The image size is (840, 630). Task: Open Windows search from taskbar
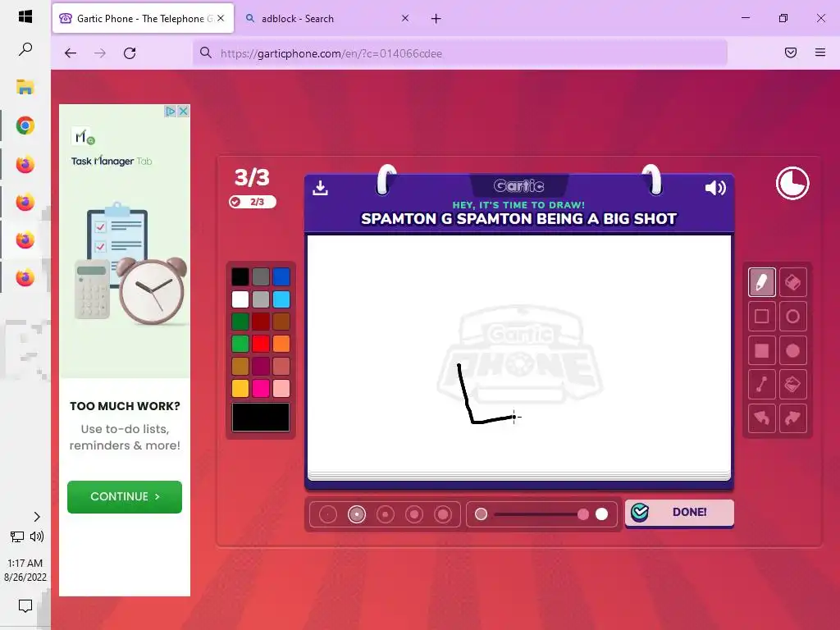[x=25, y=49]
